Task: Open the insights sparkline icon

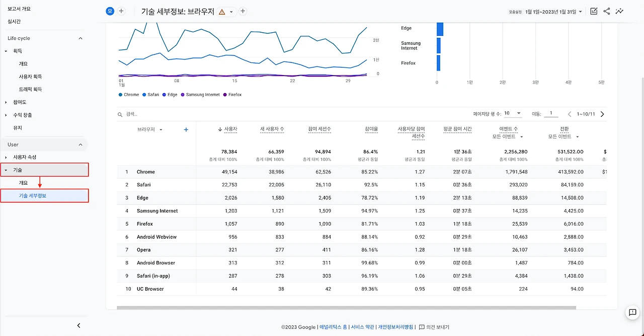Action: [x=619, y=11]
